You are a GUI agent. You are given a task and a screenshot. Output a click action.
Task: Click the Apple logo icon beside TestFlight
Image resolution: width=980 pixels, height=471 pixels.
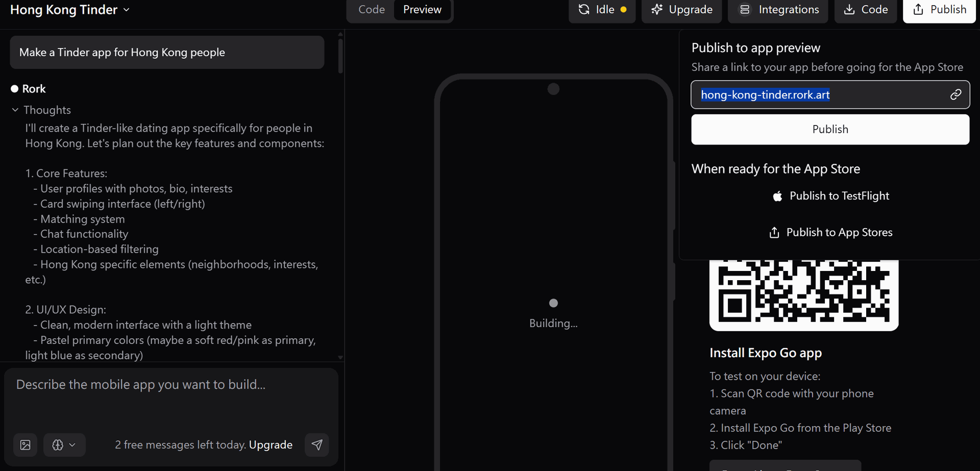click(777, 196)
